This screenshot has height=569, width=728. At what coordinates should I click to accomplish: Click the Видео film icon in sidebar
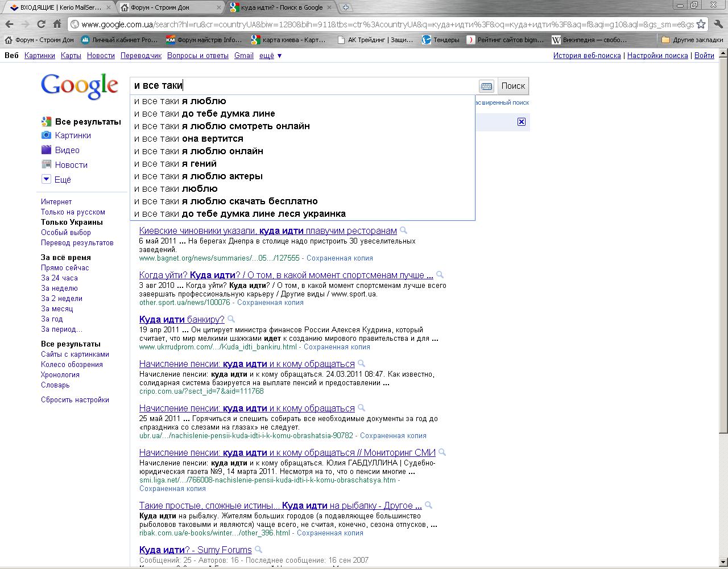[x=46, y=150]
